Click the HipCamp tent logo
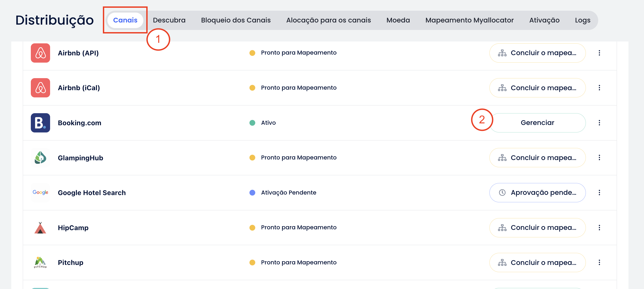 40,228
